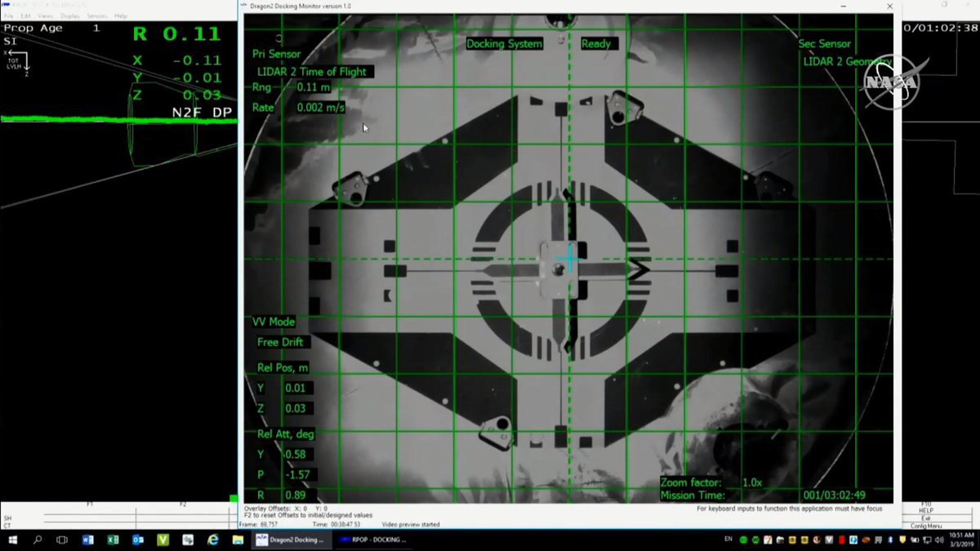The height and width of the screenshot is (551, 980).
Task: Click the Mission Time value 001/03:02:49
Action: click(834, 495)
